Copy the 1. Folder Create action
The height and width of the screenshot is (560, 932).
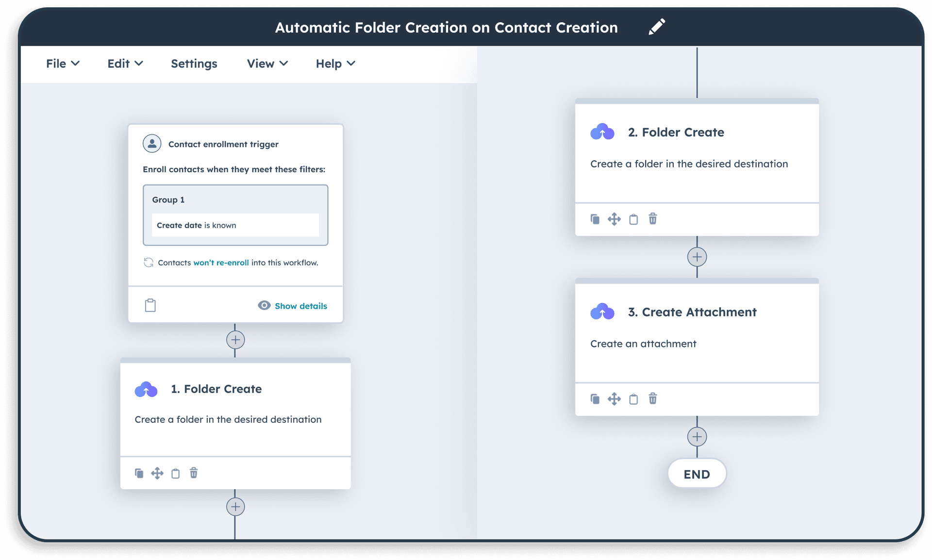139,473
